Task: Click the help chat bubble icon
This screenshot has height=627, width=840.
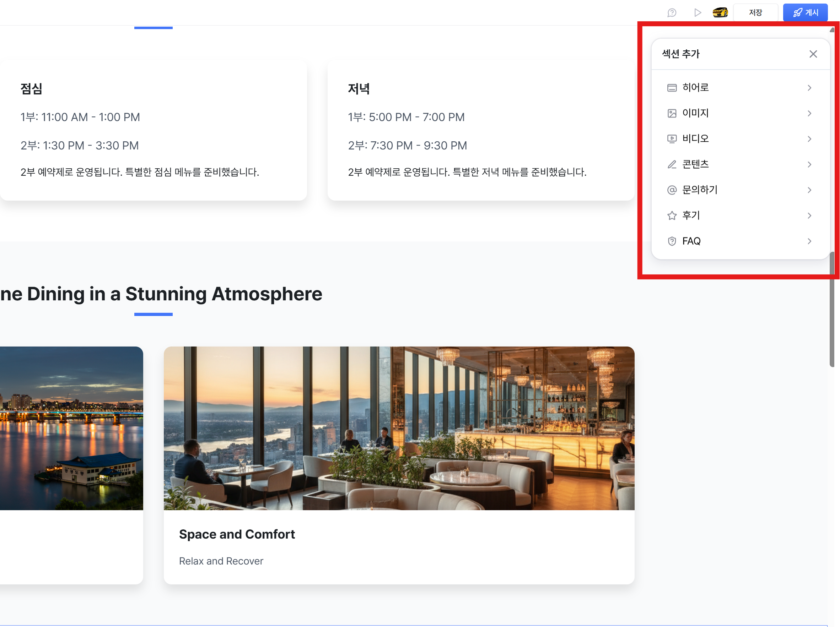Action: (672, 12)
